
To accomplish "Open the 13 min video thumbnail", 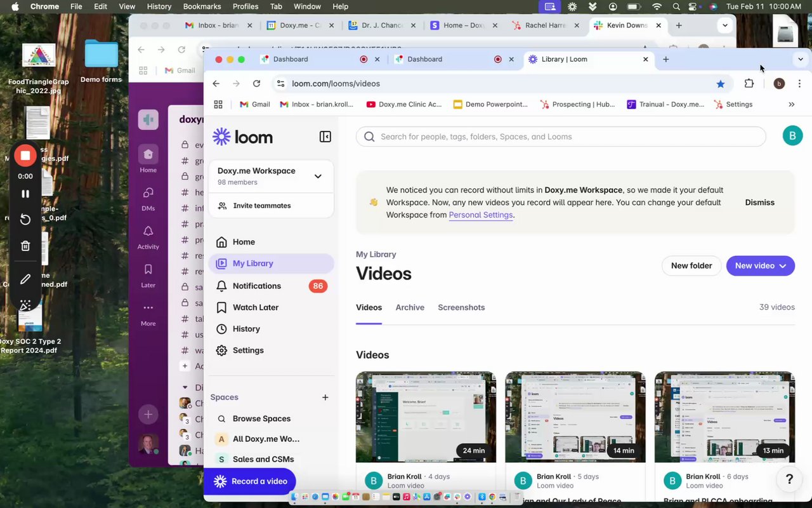I will pos(724,417).
